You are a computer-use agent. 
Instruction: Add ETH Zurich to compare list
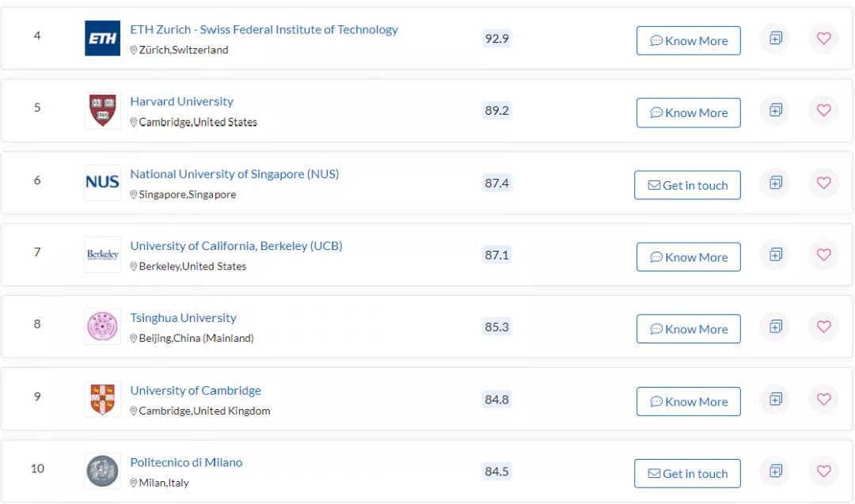click(x=775, y=38)
